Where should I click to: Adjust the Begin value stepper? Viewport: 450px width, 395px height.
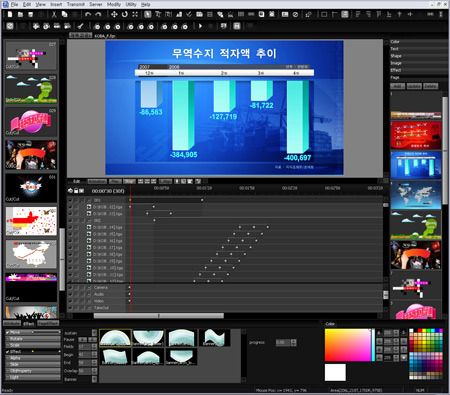pos(94,355)
